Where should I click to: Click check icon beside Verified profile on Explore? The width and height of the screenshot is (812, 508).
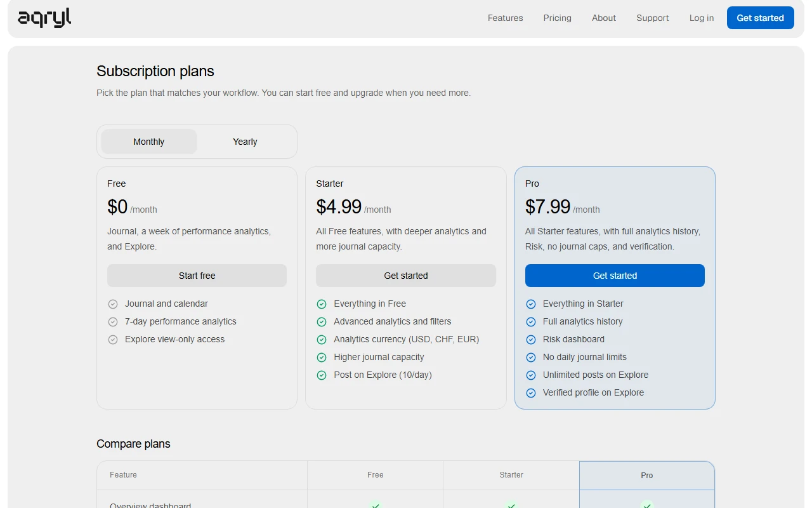tap(531, 393)
